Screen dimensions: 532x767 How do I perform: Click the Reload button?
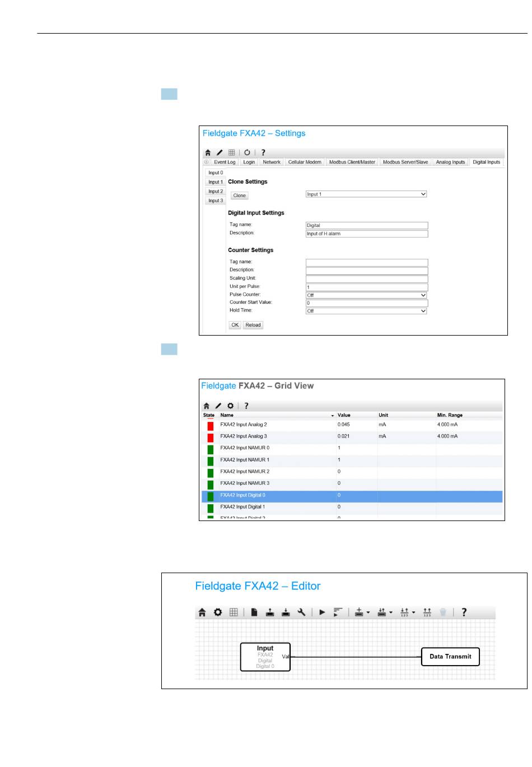click(x=253, y=325)
